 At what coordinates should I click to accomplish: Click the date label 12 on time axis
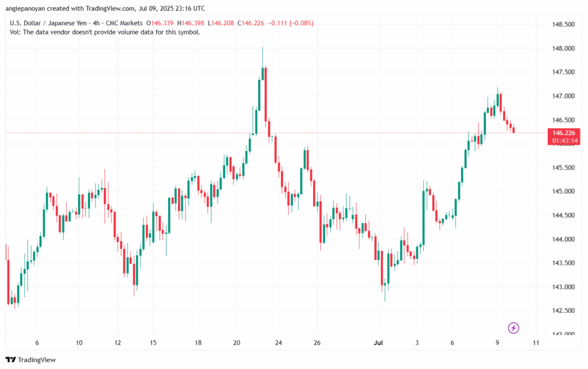point(118,343)
